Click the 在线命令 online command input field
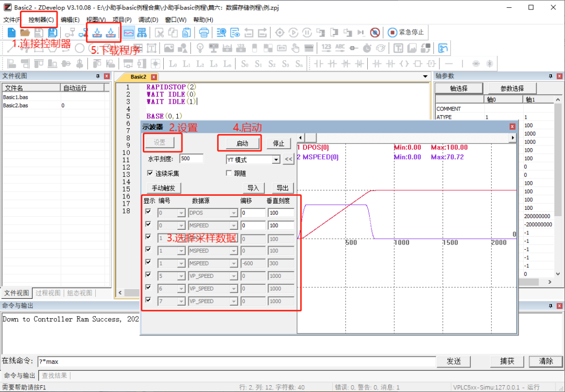 (237, 361)
